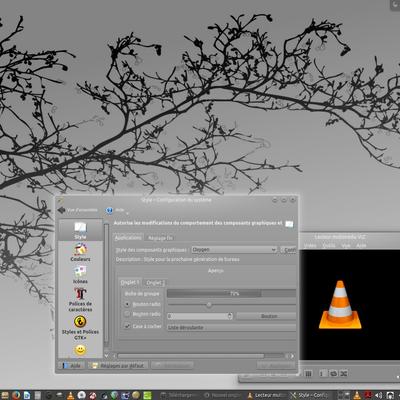The width and height of the screenshot is (400, 400).
Task: Open Styles et Polices GTK+ module
Action: tap(80, 328)
